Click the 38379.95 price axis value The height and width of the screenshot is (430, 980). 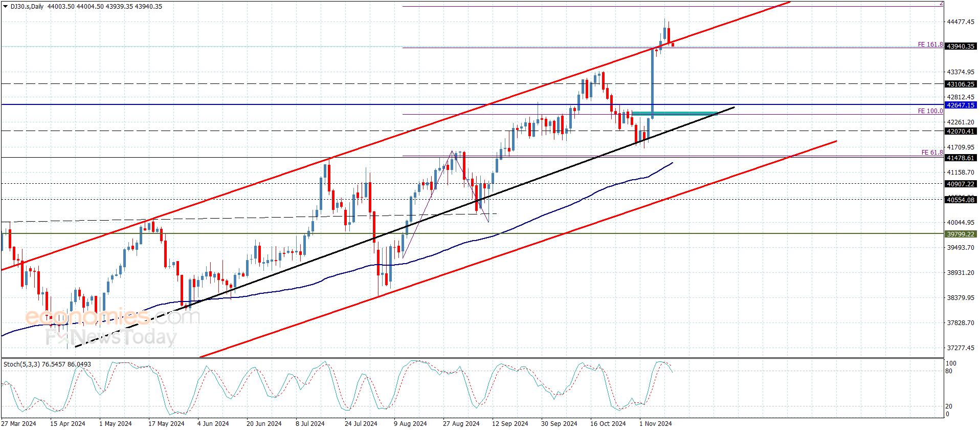coord(961,298)
